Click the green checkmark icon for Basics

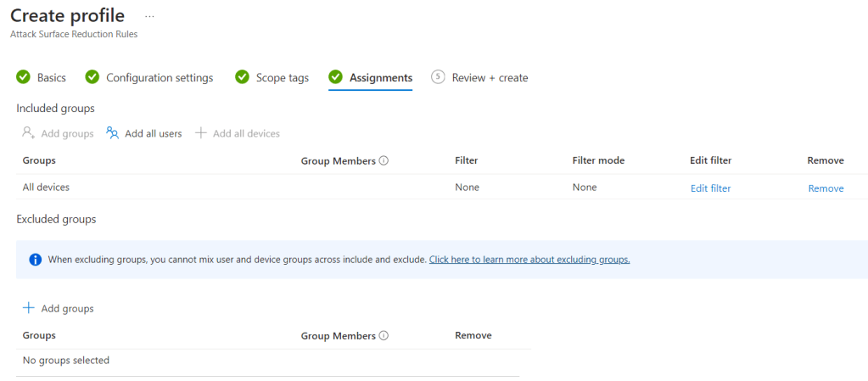click(24, 77)
